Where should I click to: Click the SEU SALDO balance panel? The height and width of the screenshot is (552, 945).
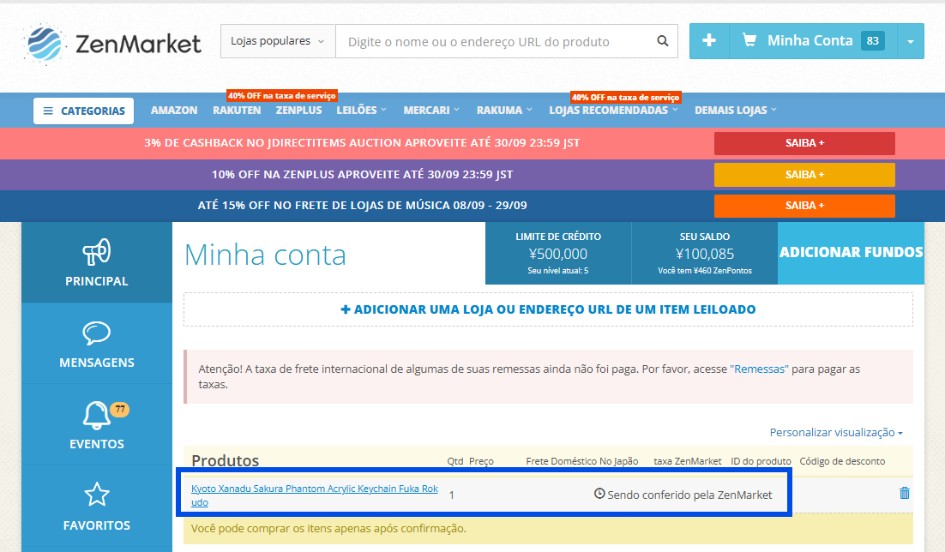tap(705, 253)
